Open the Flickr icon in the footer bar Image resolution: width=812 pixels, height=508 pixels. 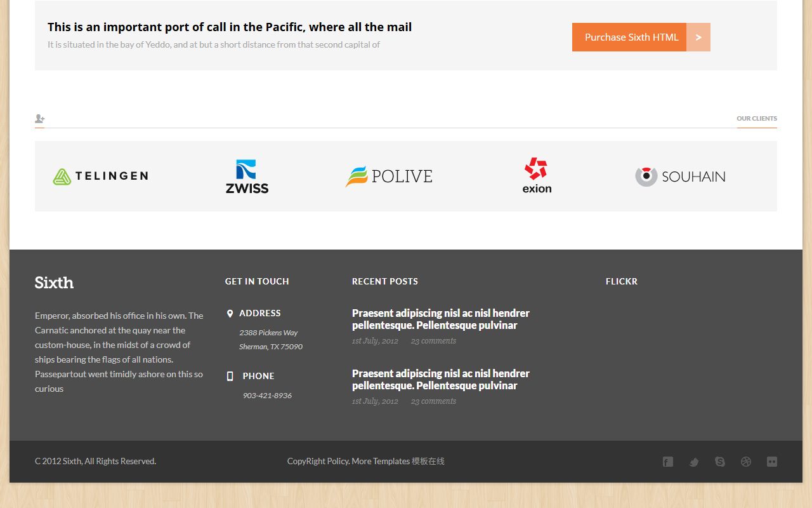[772, 462]
